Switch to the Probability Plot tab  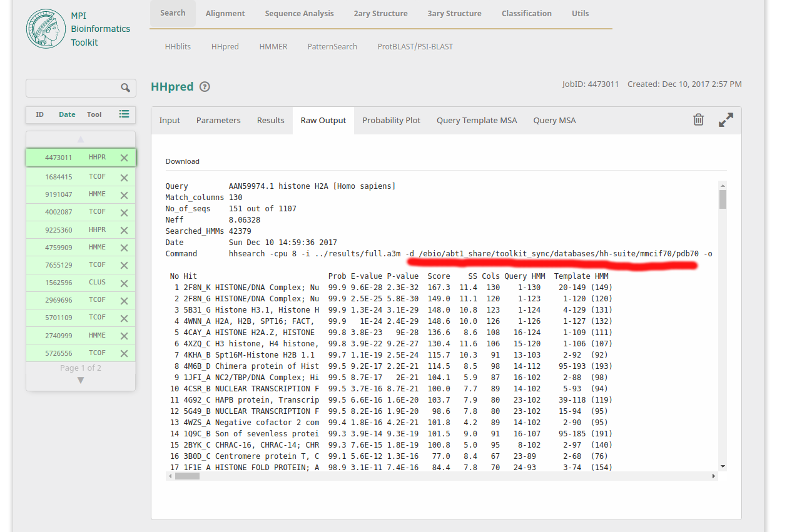click(x=391, y=120)
